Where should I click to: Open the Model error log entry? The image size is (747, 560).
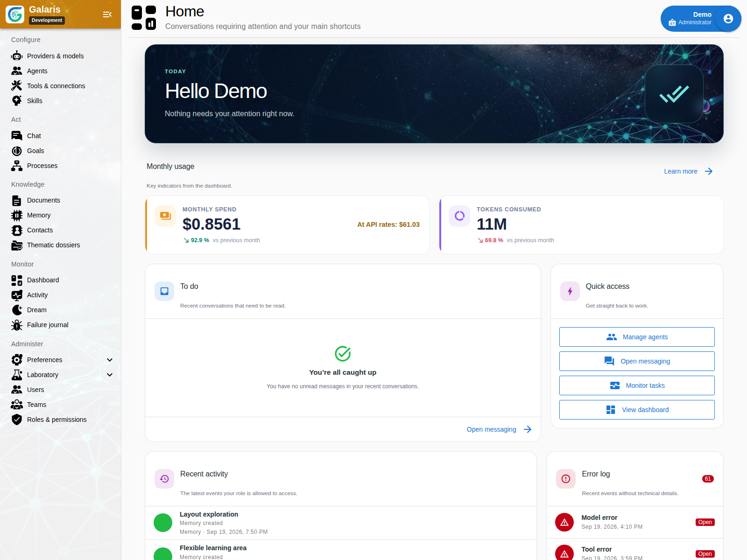click(635, 522)
